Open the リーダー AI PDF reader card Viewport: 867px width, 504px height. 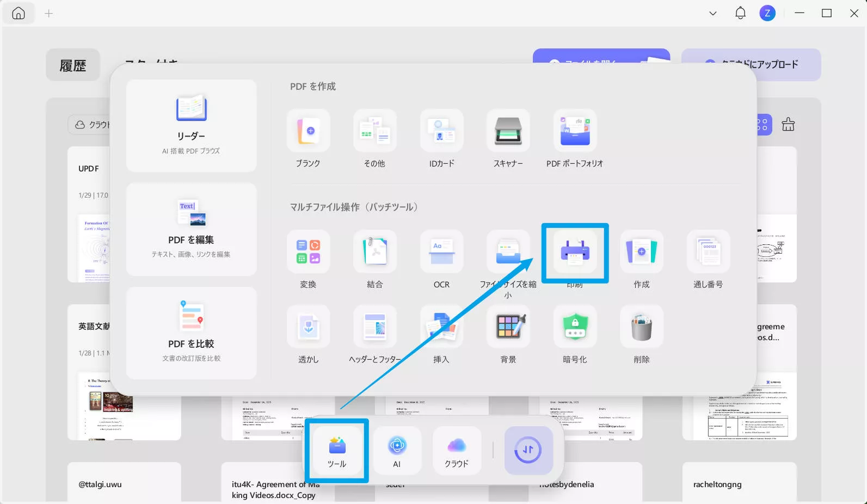pyautogui.click(x=191, y=126)
